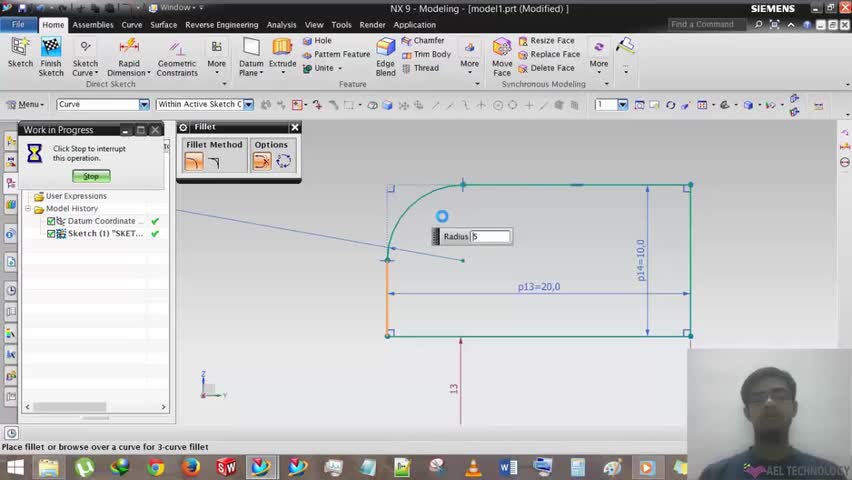Click the Sketch tool icon

coord(20,47)
